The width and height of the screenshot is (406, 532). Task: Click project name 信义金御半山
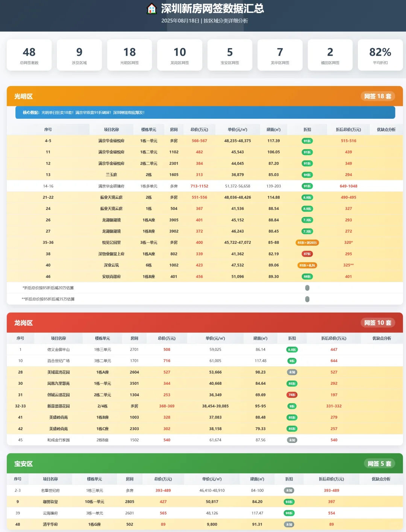(58, 350)
